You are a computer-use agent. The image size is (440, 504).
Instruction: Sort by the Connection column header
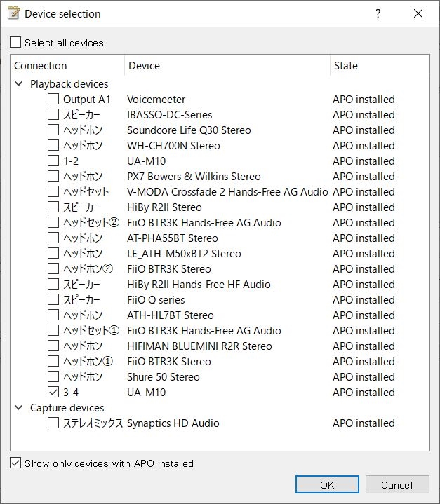68,66
